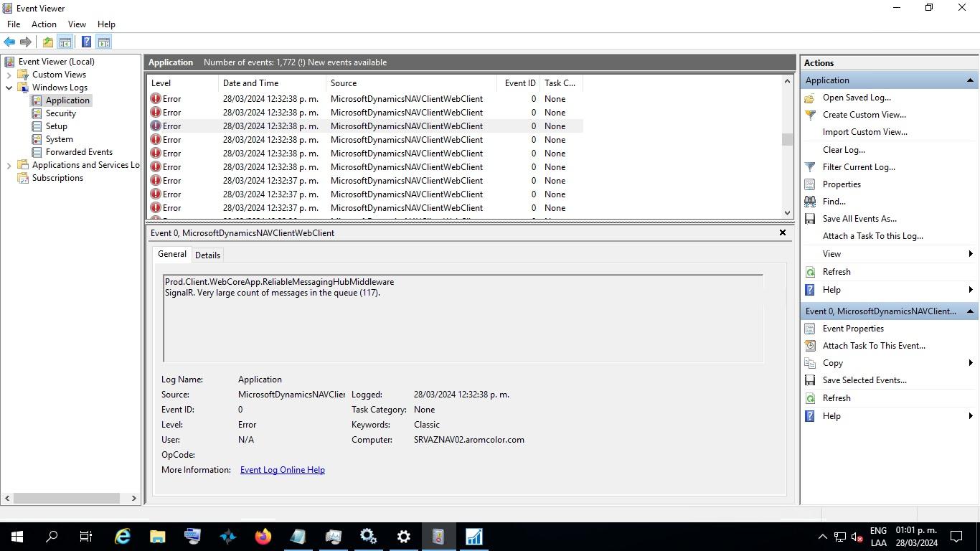
Task: Open taskbar Search magnifier
Action: 52,537
